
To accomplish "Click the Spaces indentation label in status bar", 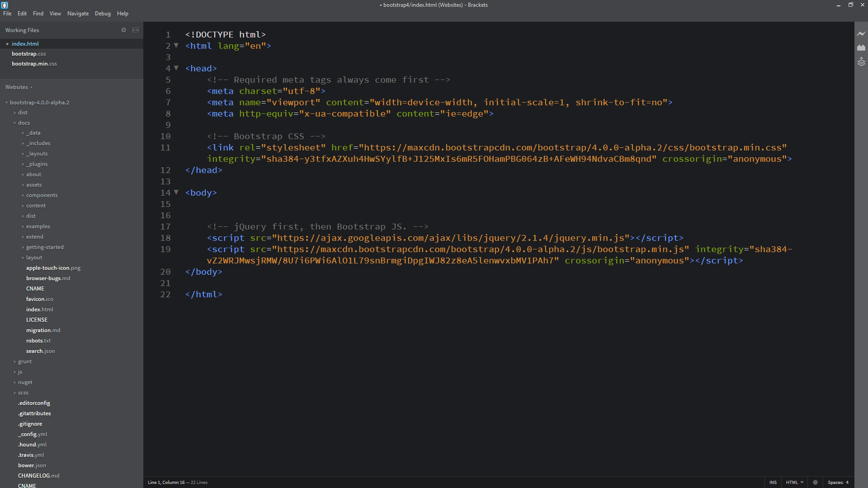I will 835,482.
